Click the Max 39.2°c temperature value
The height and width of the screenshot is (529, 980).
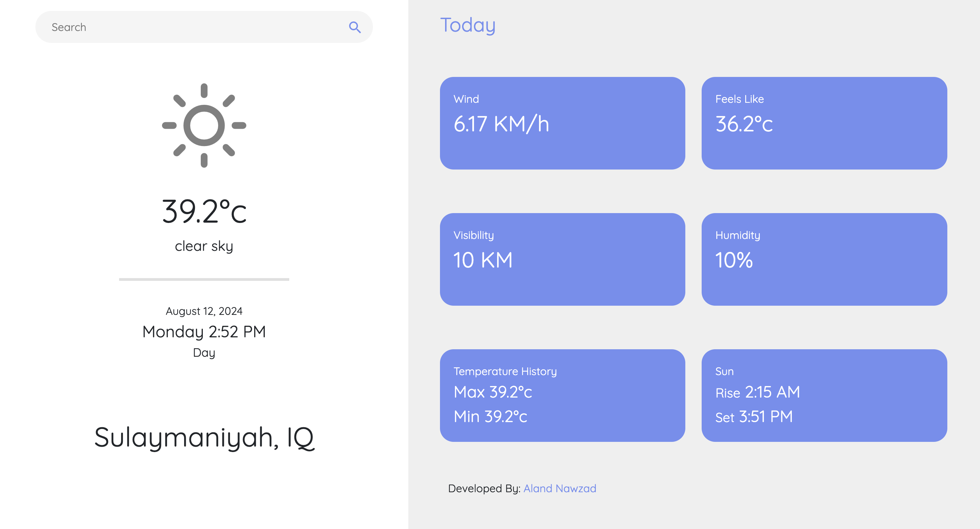coord(493,392)
